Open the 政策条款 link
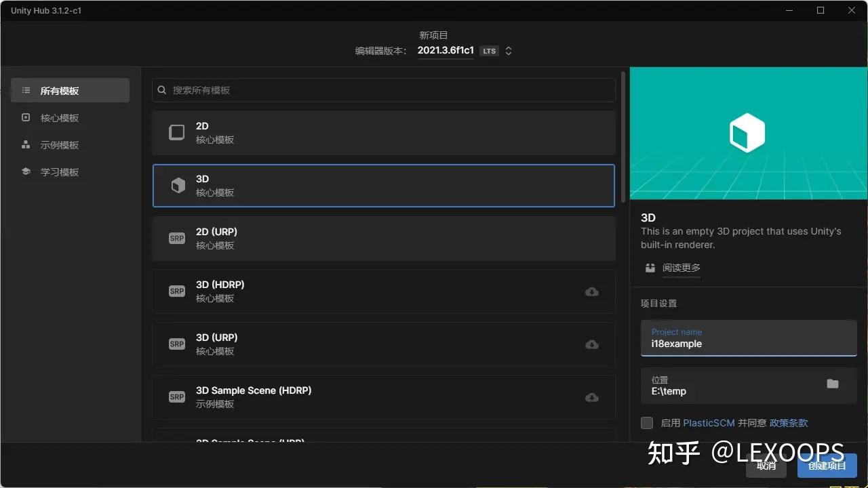This screenshot has width=868, height=488. pyautogui.click(x=788, y=422)
